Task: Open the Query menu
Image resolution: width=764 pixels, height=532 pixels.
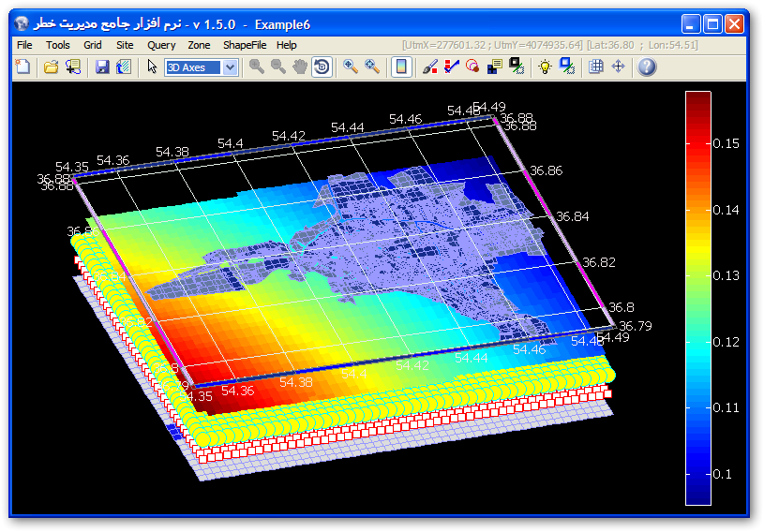Action: (161, 44)
